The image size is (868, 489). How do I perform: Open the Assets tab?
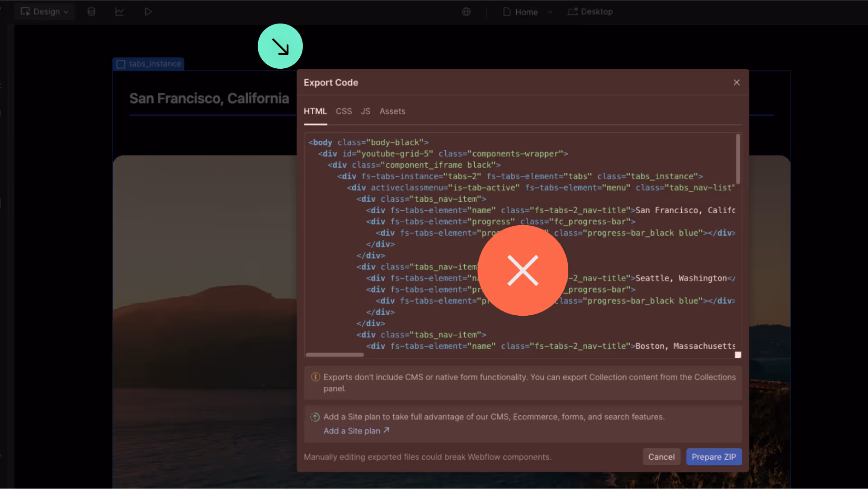pos(392,111)
